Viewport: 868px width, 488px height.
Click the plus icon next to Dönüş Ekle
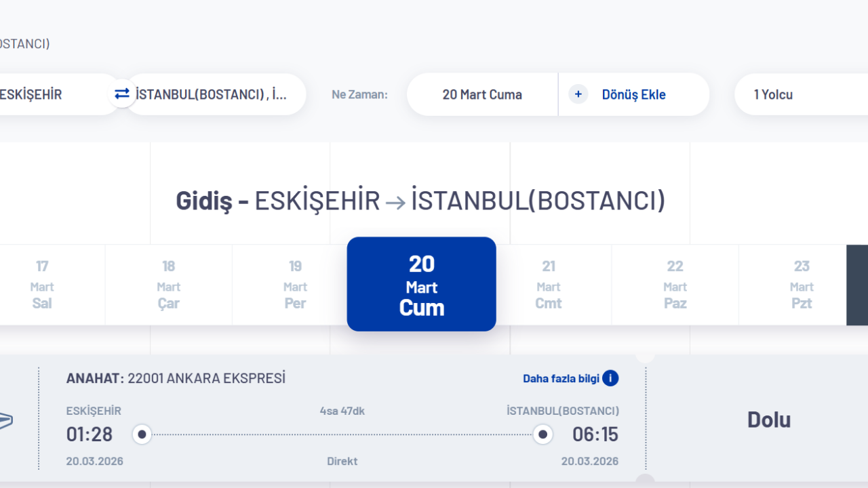578,94
